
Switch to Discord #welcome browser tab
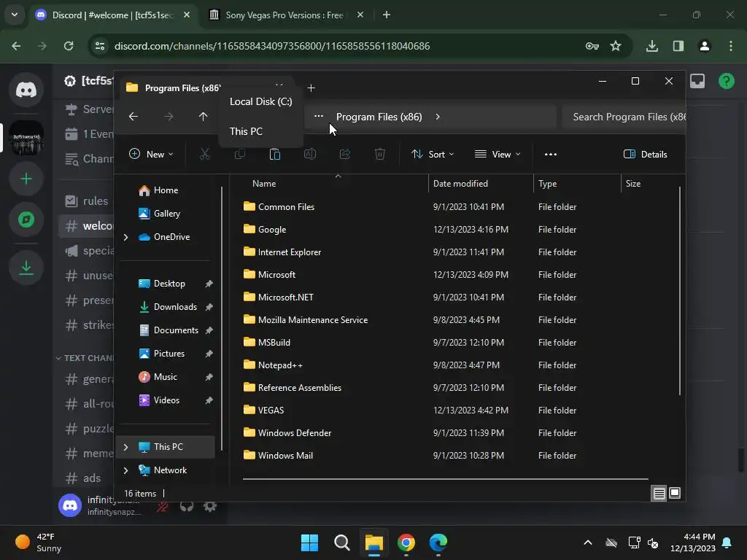click(113, 15)
